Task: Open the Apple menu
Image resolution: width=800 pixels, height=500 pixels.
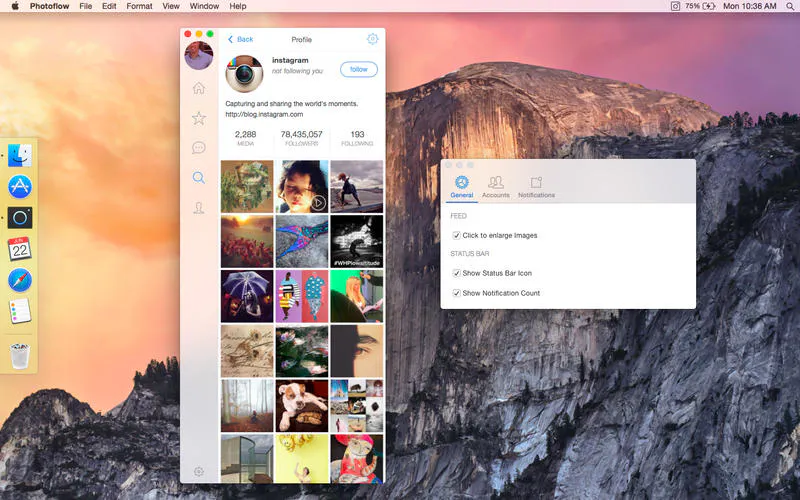Action: pos(15,6)
